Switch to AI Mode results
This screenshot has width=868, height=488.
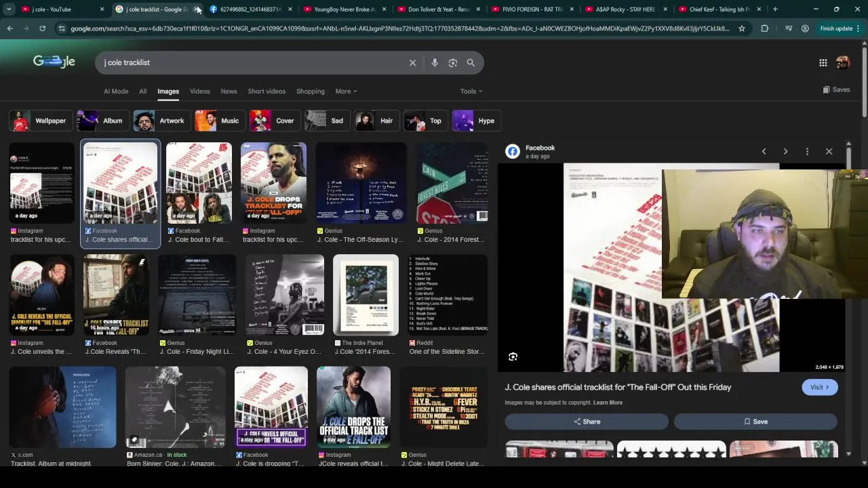point(116,91)
